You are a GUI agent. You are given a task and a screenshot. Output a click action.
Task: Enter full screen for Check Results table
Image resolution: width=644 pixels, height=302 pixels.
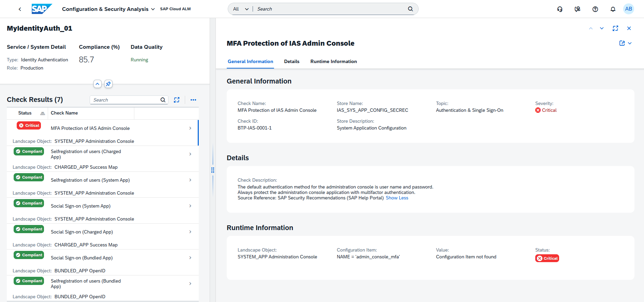pos(177,100)
